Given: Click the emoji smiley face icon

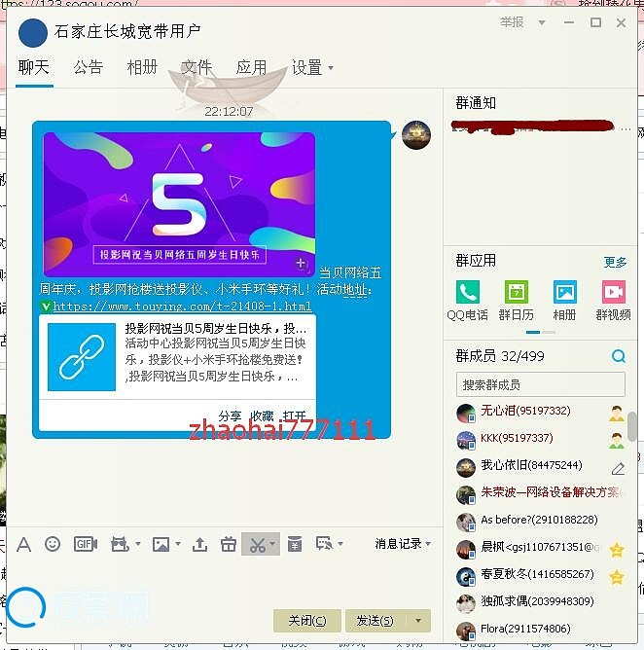Looking at the screenshot, I should [x=53, y=544].
